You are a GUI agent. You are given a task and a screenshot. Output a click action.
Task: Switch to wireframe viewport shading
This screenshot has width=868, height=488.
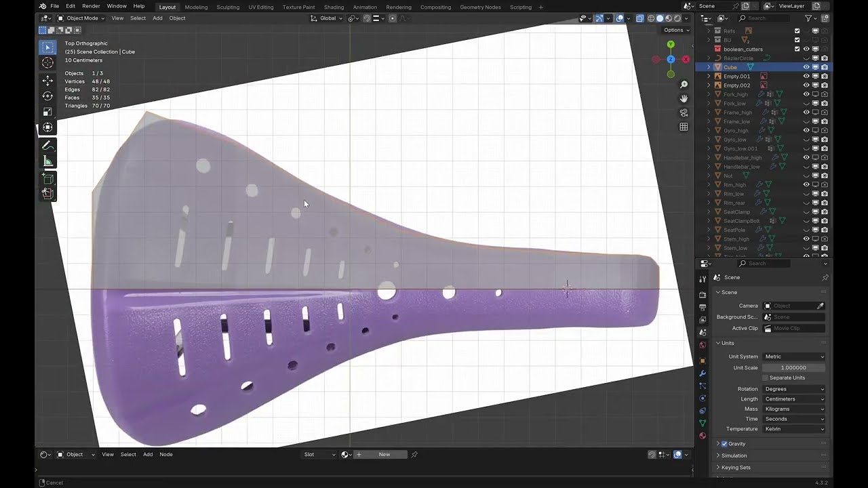(651, 18)
